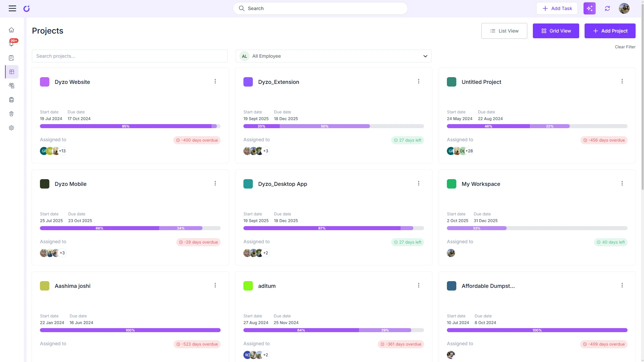This screenshot has width=644, height=362.
Task: Click the refresh sync icon
Action: (607, 8)
